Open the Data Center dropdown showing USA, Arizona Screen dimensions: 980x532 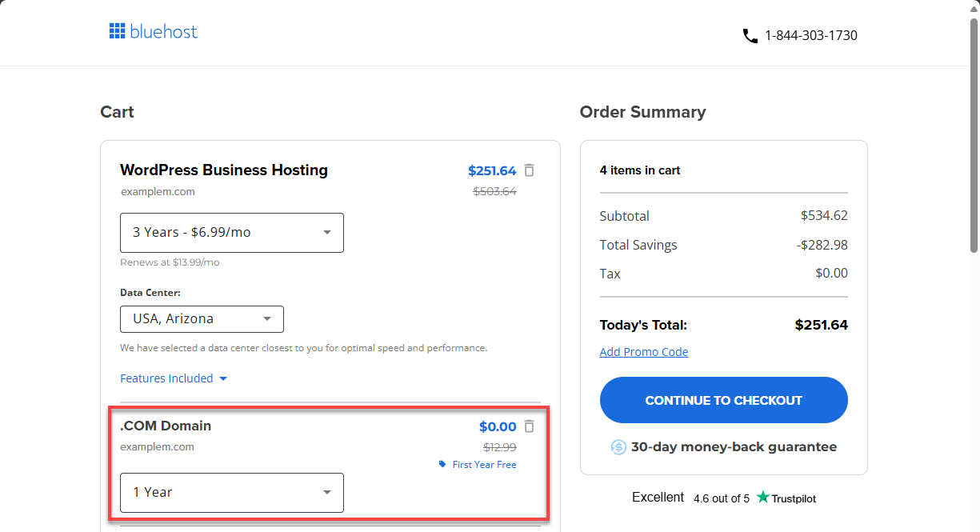202,319
